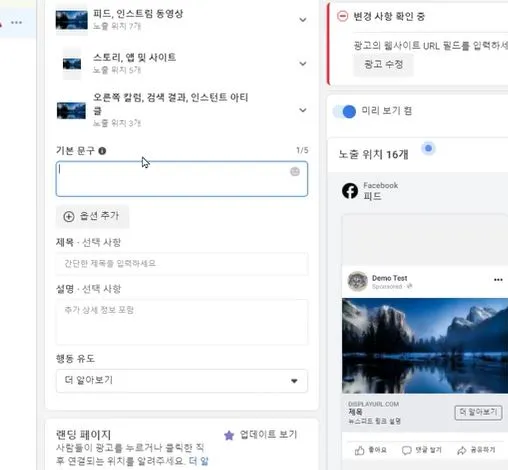Click the star icon beside 업데이트 보기
Viewport: 508px width, 470px height.
[229, 435]
